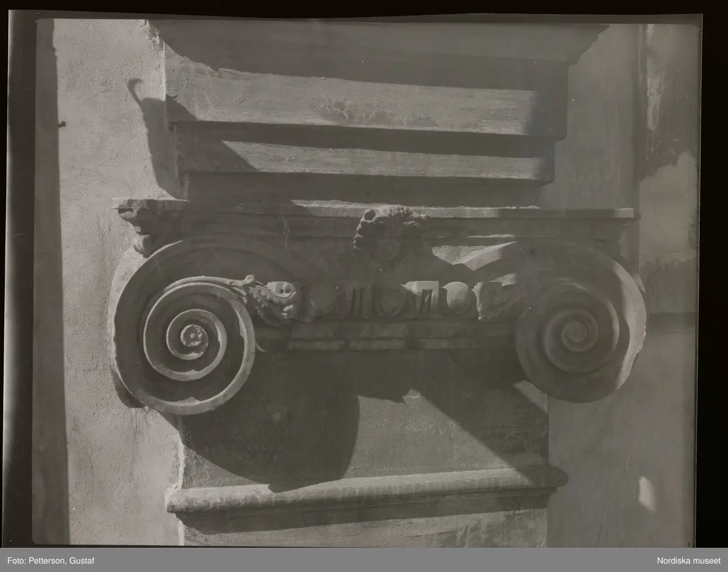
Task: Click the bright light patch at lower right
Action: tap(647, 493)
